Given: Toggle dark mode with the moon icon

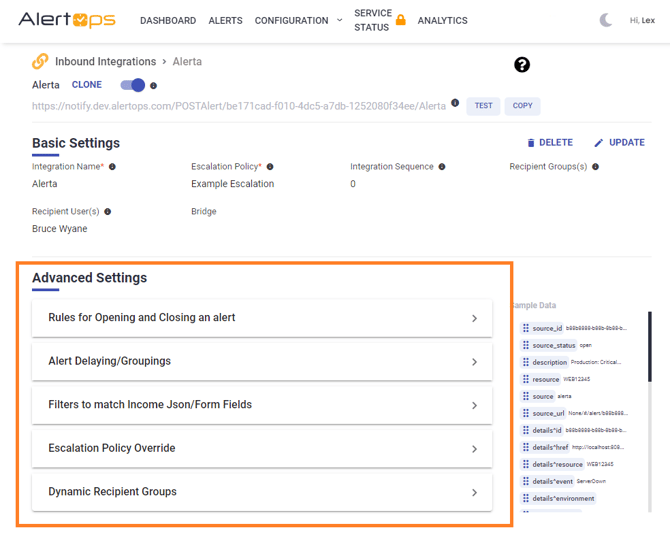Looking at the screenshot, I should [606, 20].
